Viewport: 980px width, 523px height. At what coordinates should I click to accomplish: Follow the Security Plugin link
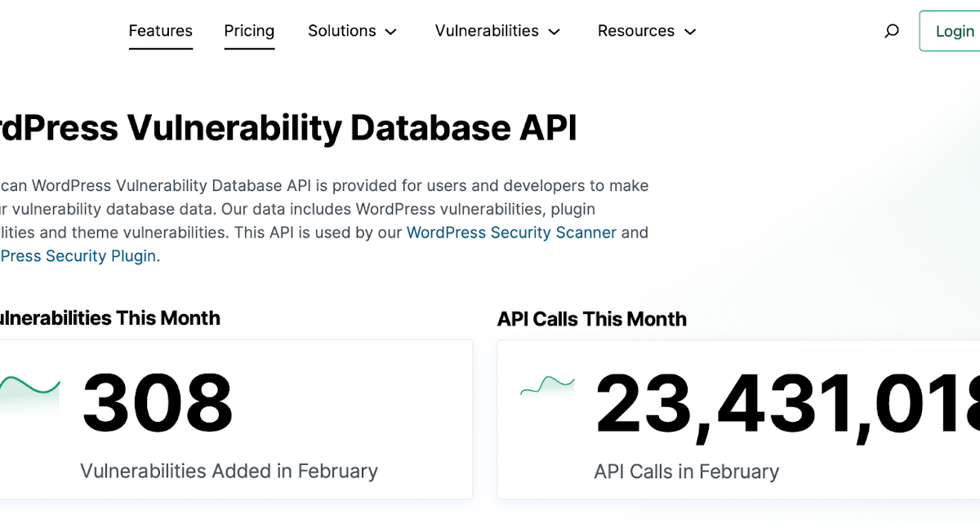click(x=78, y=256)
